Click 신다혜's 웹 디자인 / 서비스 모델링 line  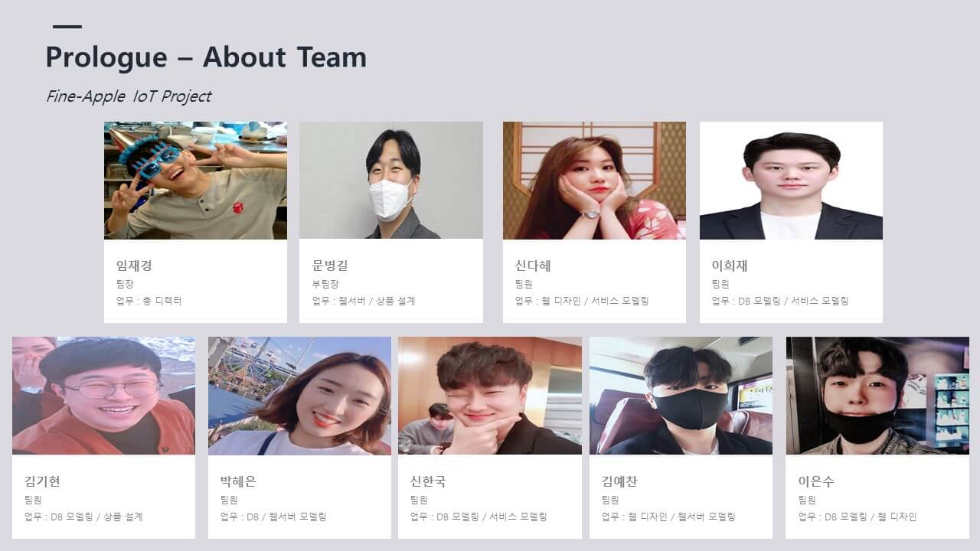(582, 301)
